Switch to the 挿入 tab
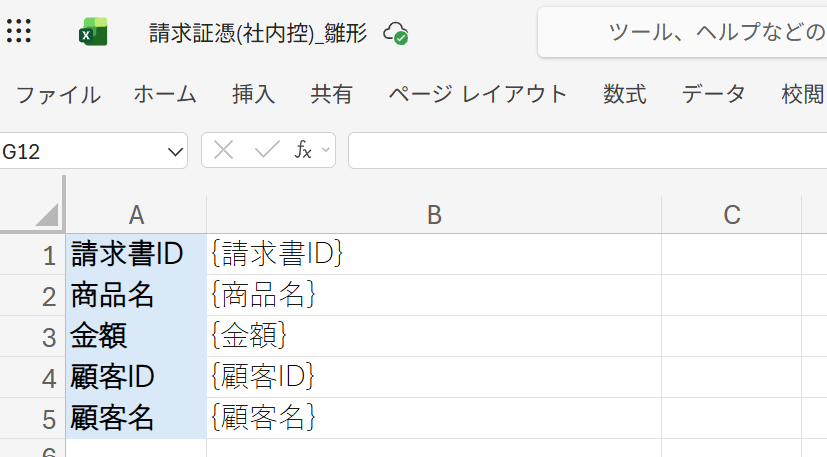The width and height of the screenshot is (827, 457). [254, 94]
